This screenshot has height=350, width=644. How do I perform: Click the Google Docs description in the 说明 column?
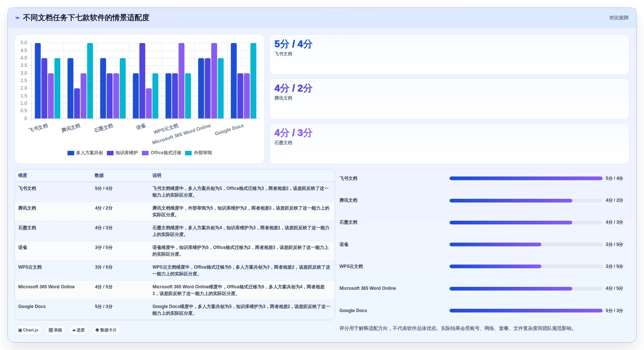coord(241,310)
